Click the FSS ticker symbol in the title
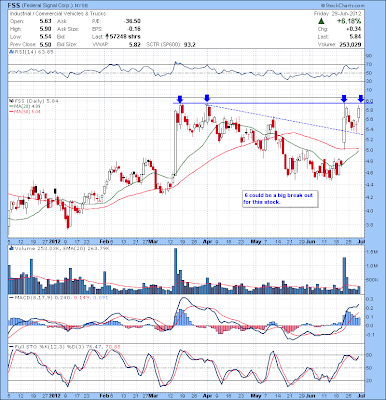The height and width of the screenshot is (400, 386). 15,6
